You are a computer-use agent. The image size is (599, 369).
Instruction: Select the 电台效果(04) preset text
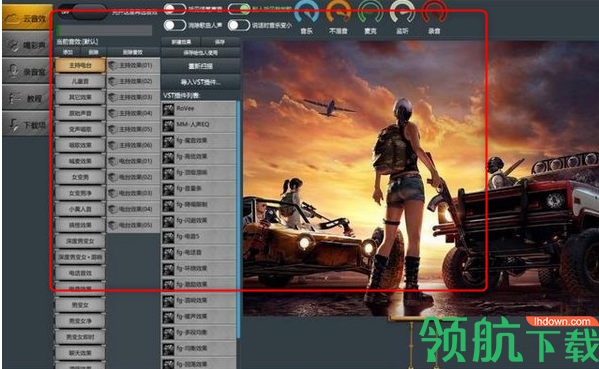(x=136, y=209)
